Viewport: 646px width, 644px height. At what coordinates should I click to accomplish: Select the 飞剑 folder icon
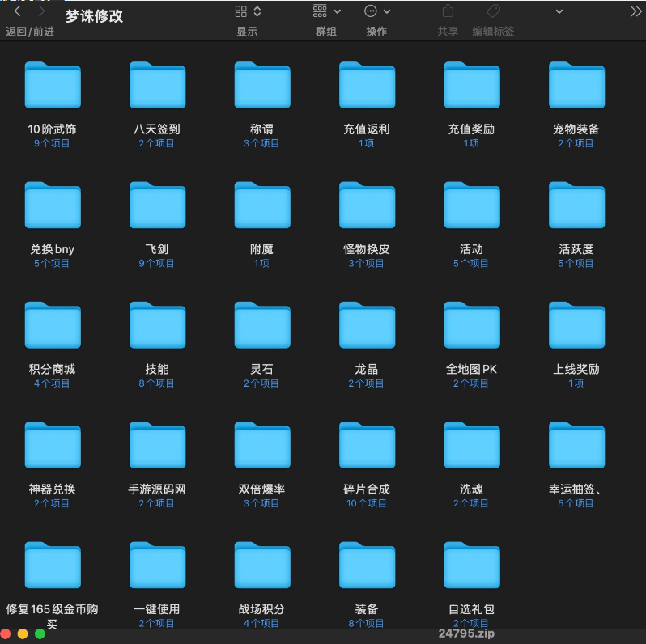(x=157, y=205)
